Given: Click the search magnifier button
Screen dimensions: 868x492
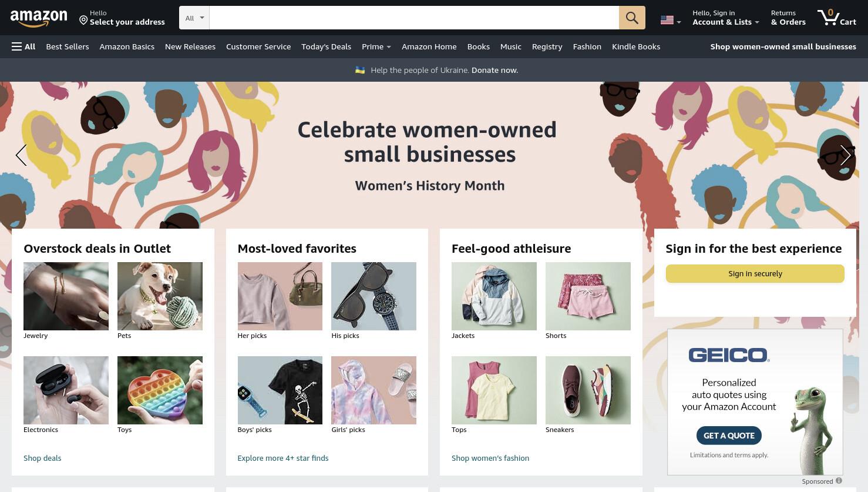Looking at the screenshot, I should click(632, 18).
